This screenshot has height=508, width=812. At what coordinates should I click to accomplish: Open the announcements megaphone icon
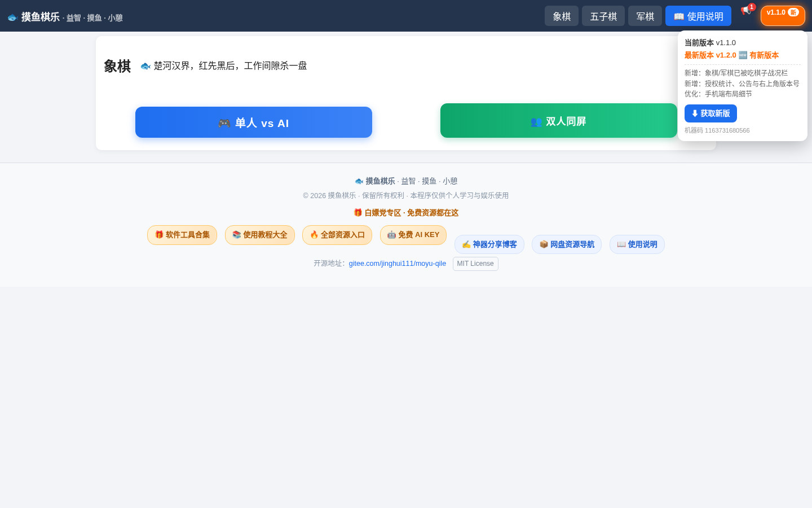pyautogui.click(x=745, y=10)
